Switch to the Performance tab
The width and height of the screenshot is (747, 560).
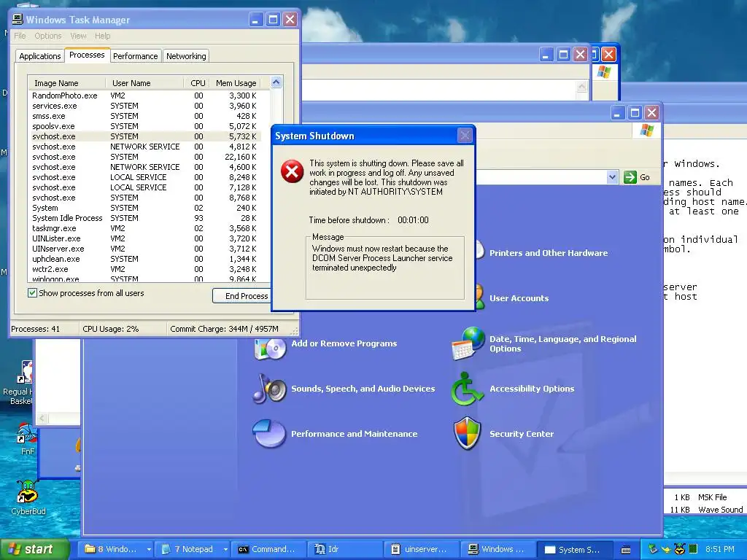point(135,56)
